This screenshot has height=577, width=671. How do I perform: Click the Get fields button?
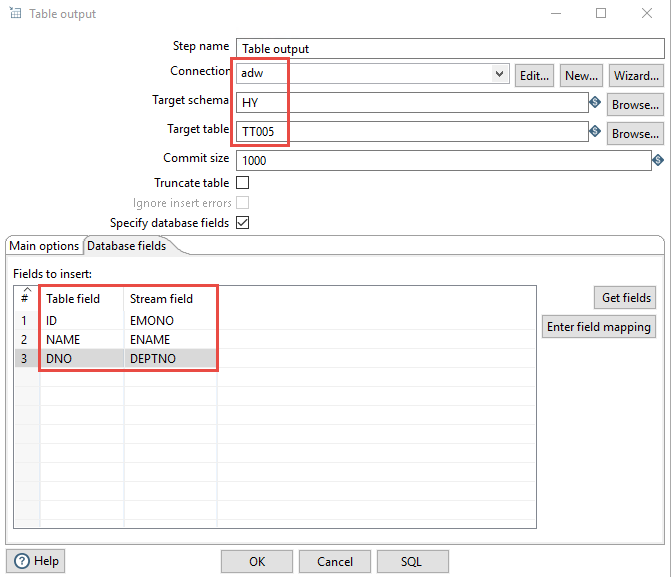click(627, 297)
